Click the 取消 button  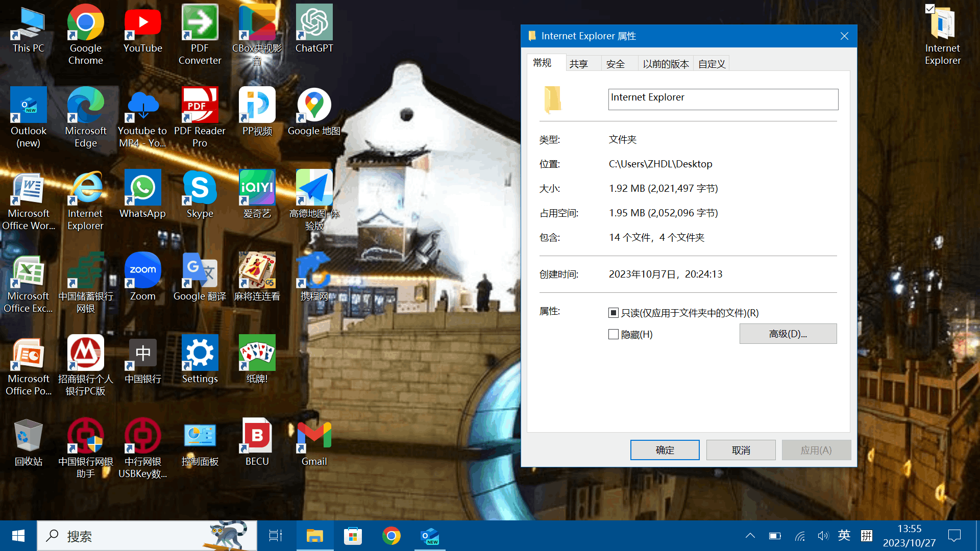[741, 450]
